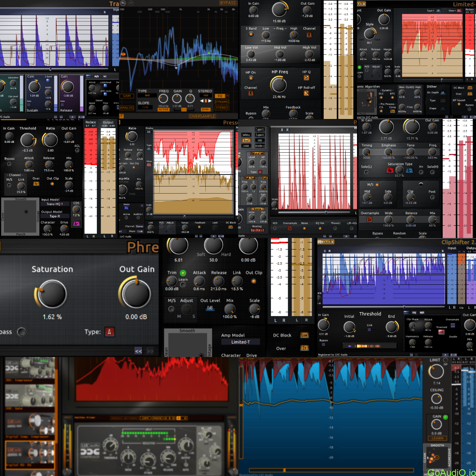Click the DC Block Low icon
476x476 pixels.
point(305,335)
